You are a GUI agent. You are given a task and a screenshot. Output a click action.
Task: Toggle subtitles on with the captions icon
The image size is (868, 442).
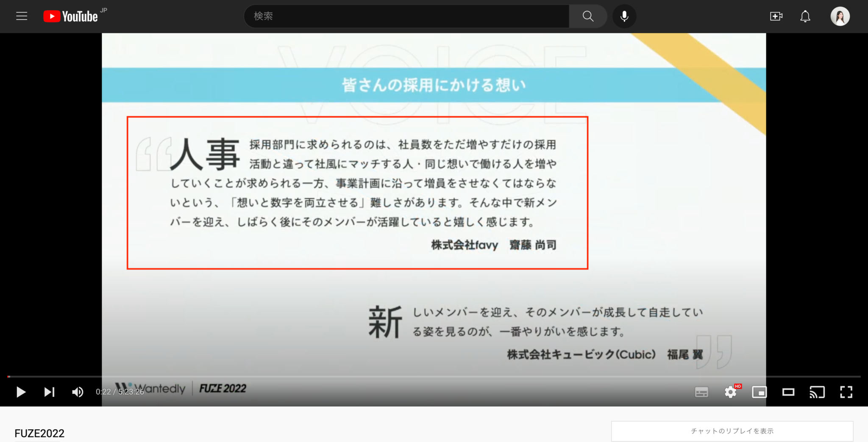[x=702, y=392]
